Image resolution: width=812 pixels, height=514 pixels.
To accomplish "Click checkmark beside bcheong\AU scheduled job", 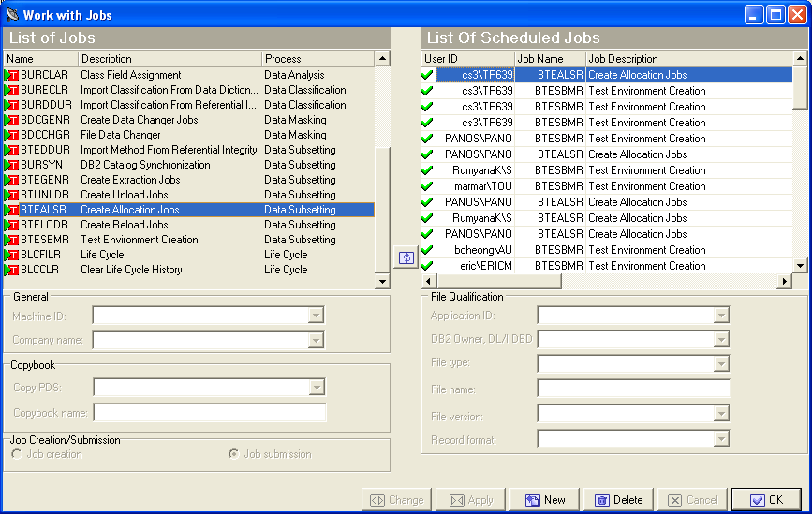I will point(428,250).
